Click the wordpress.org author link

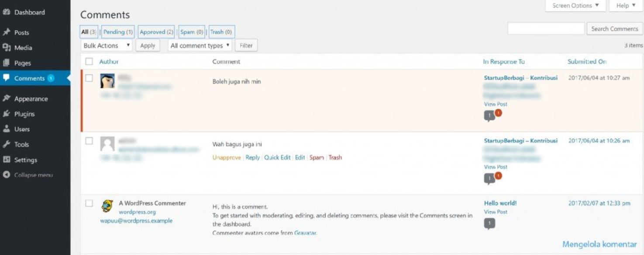point(137,212)
